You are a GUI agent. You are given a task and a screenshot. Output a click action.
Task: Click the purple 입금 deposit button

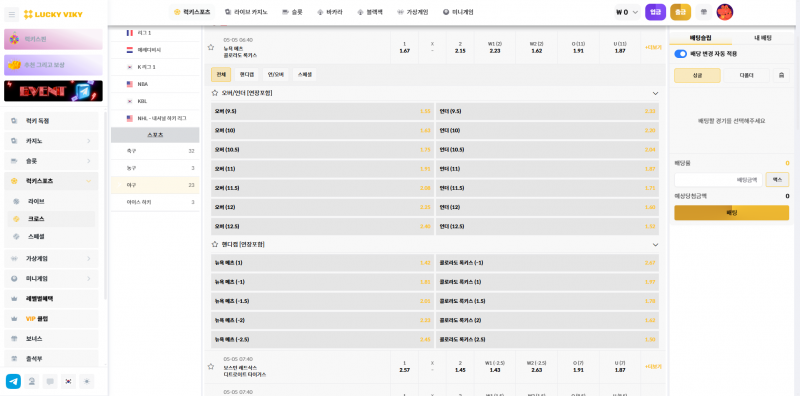pyautogui.click(x=656, y=12)
